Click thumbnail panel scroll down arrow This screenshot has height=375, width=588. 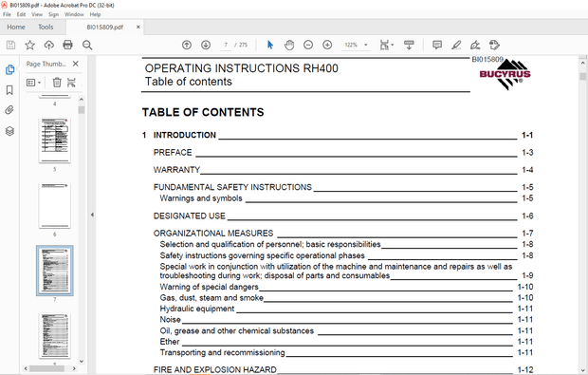coord(82,361)
